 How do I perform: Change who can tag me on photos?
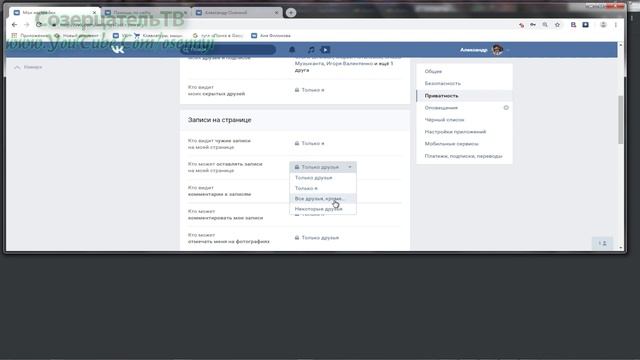tap(317, 238)
